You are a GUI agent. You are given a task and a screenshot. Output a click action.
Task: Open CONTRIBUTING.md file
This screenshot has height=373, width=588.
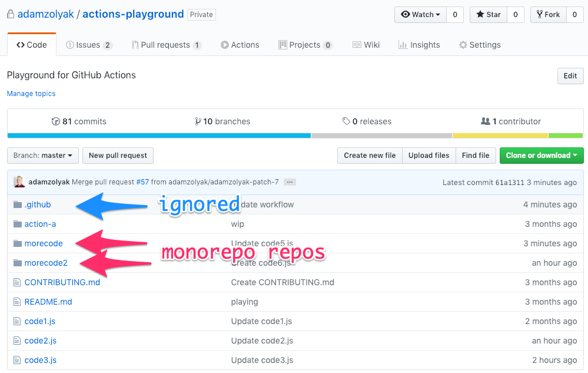coord(62,282)
